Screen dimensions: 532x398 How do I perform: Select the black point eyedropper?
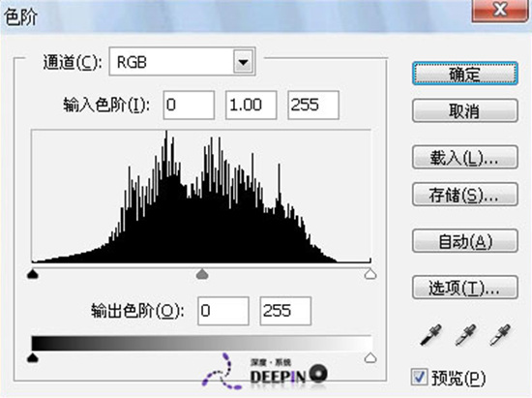pyautogui.click(x=430, y=335)
